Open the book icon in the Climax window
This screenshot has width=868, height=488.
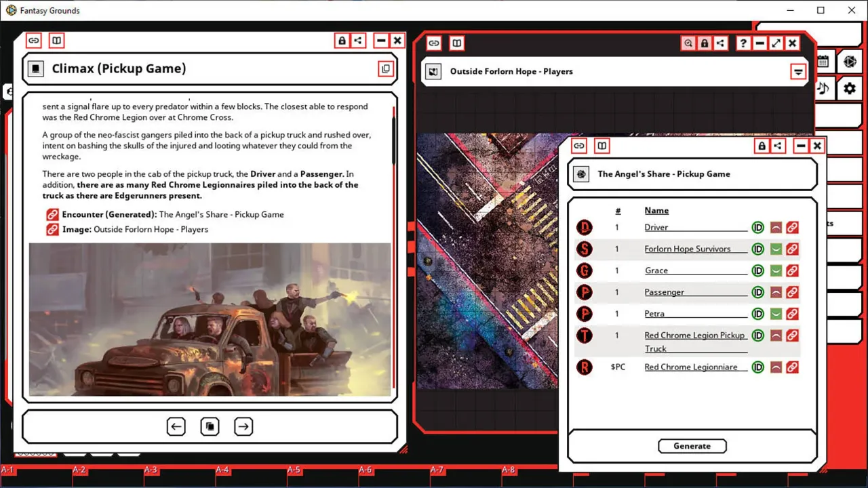click(57, 41)
